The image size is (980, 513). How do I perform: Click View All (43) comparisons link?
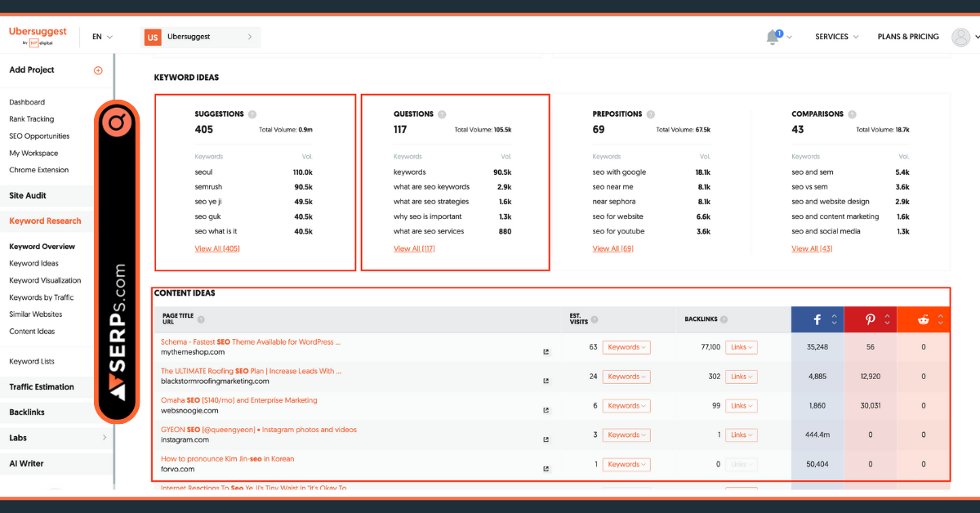tap(812, 248)
